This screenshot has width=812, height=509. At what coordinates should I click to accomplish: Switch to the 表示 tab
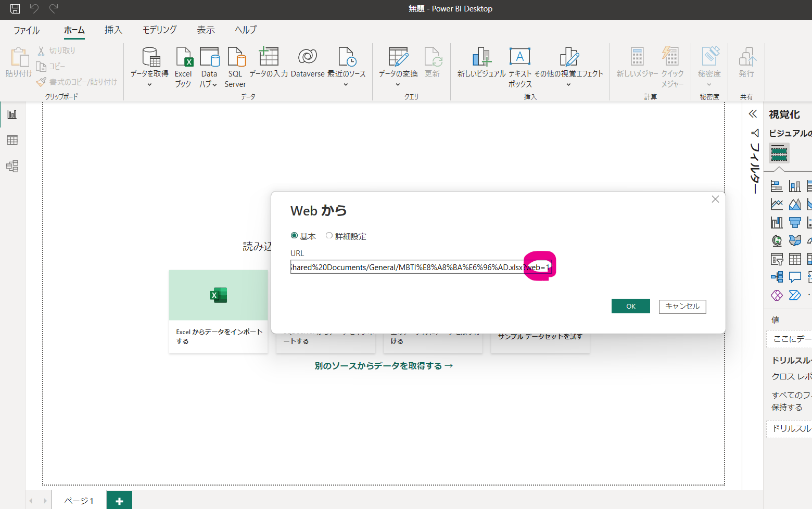click(x=206, y=30)
